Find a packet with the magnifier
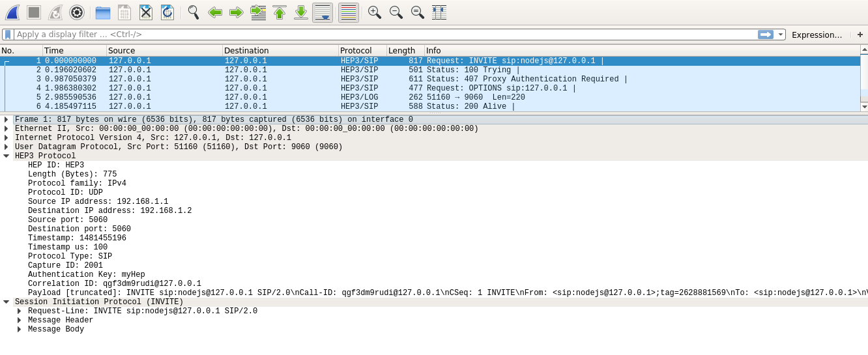Screen dimensions: 868x355 pyautogui.click(x=194, y=12)
